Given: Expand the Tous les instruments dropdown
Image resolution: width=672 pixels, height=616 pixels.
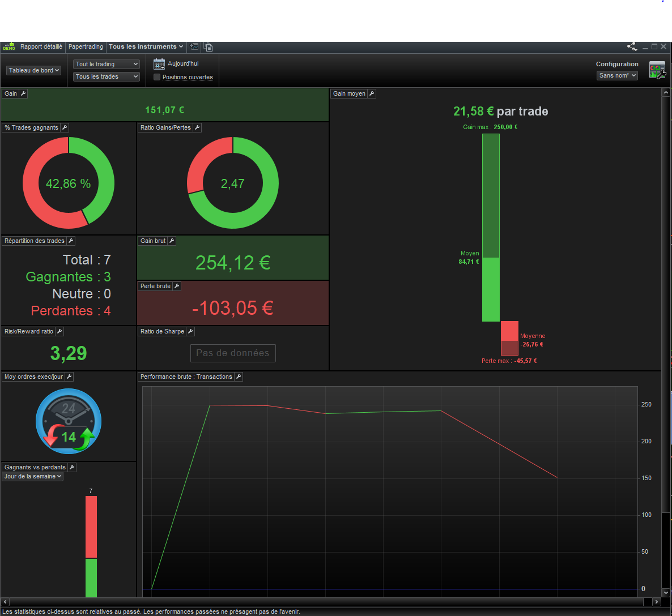Looking at the screenshot, I should [x=146, y=46].
